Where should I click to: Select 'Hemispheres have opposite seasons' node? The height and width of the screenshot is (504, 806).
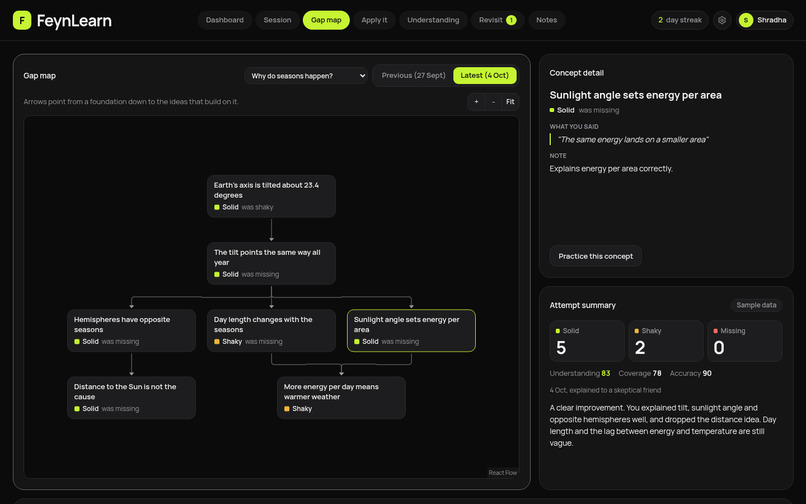[132, 331]
